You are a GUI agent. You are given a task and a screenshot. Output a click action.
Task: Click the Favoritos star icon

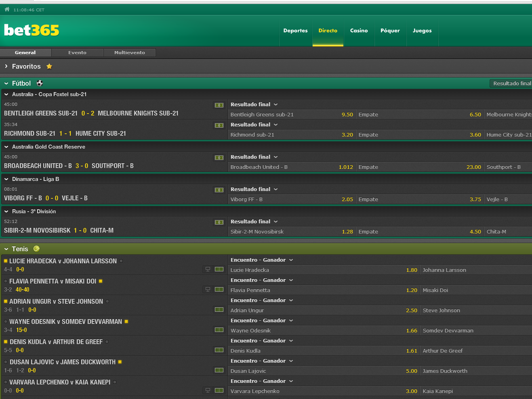49,66
